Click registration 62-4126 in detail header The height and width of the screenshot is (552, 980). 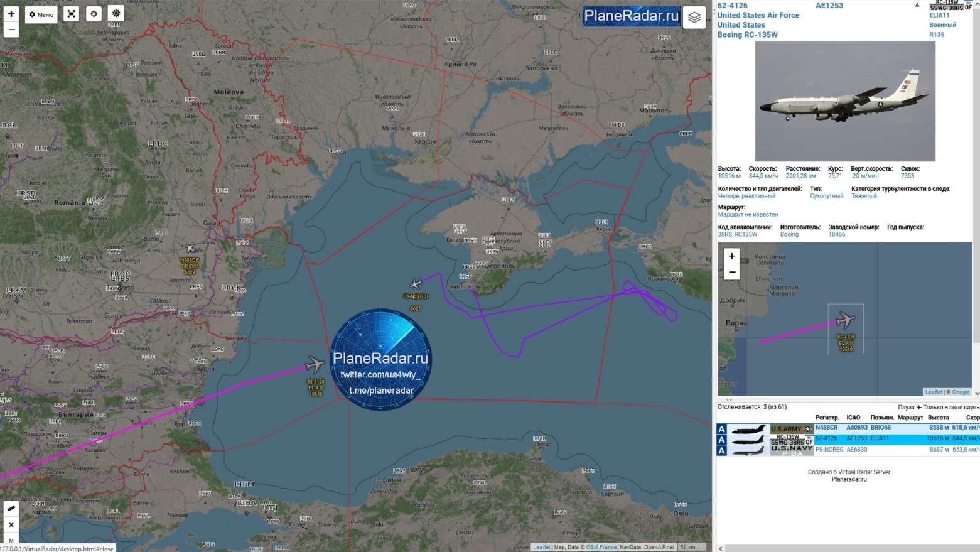pyautogui.click(x=733, y=6)
